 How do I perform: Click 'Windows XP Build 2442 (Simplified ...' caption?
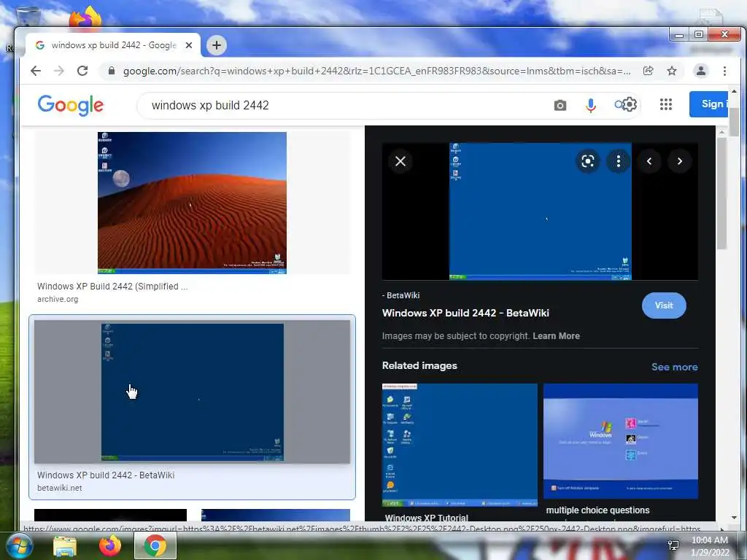pyautogui.click(x=112, y=286)
